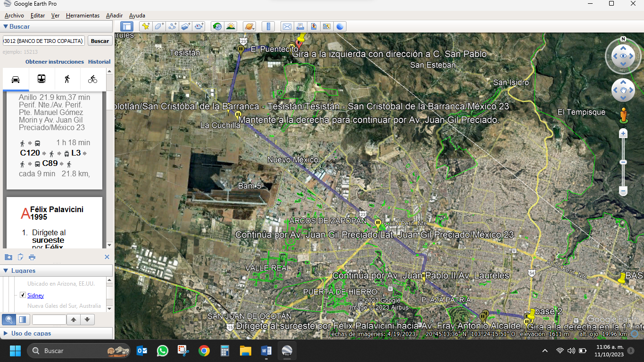Screen dimensions: 644x362
Task: Open the Ver menu
Action: pyautogui.click(x=55, y=16)
